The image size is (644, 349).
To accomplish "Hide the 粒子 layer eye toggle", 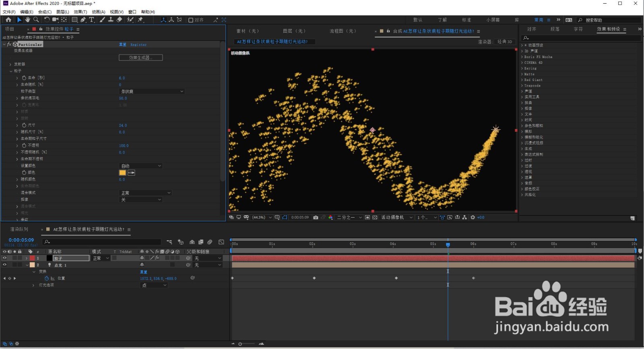I will tap(5, 258).
